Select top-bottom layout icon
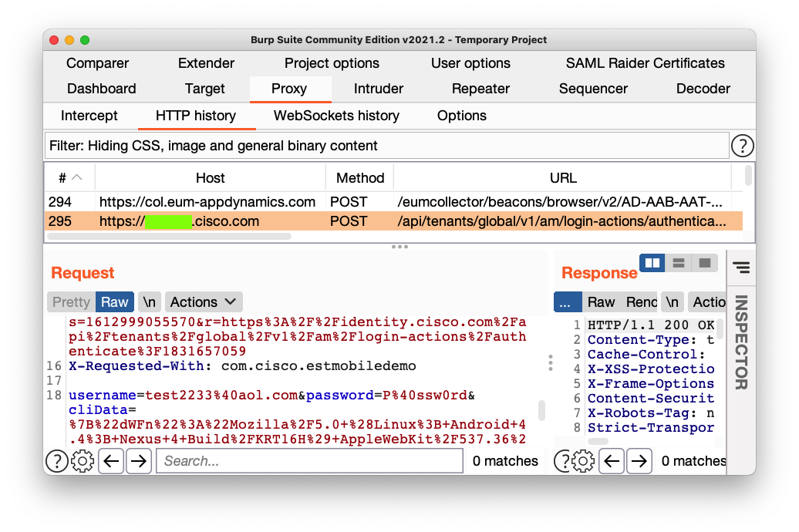Image resolution: width=799 pixels, height=532 pixels. (x=678, y=263)
